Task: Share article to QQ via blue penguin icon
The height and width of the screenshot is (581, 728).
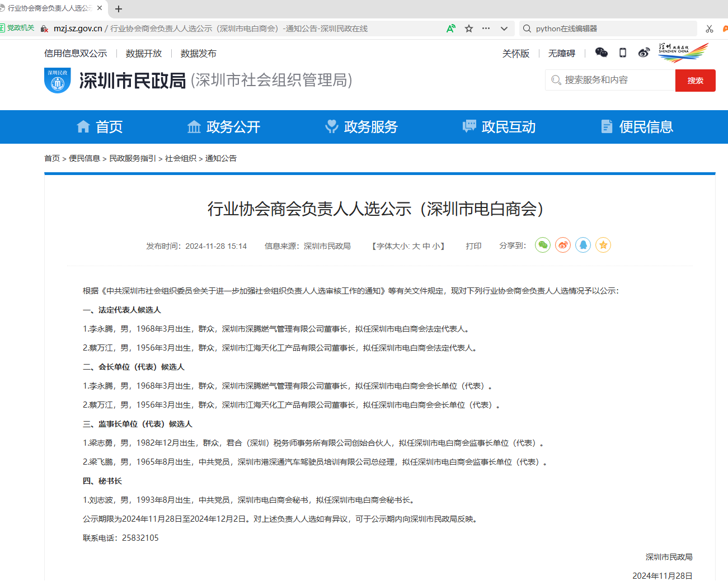Action: [583, 245]
